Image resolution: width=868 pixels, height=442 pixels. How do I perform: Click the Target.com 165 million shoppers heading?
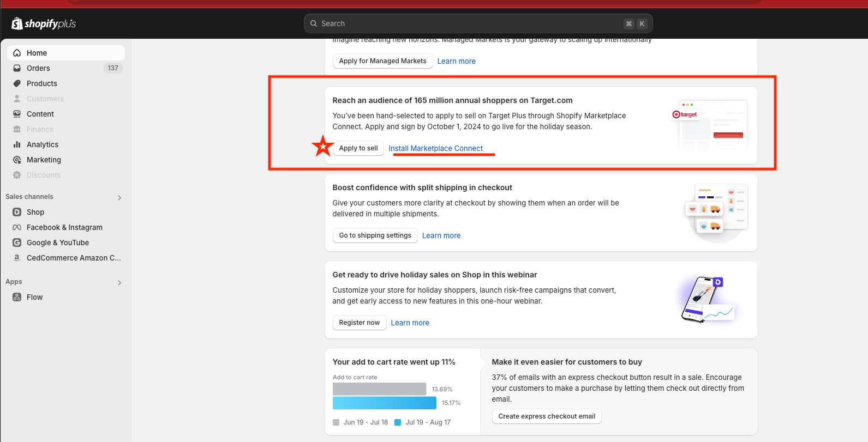(452, 100)
